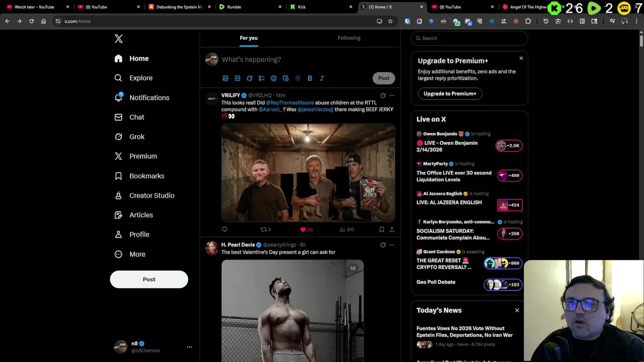Open the @jakeshieldsajj mention link
The image size is (644, 362).
pos(315,110)
